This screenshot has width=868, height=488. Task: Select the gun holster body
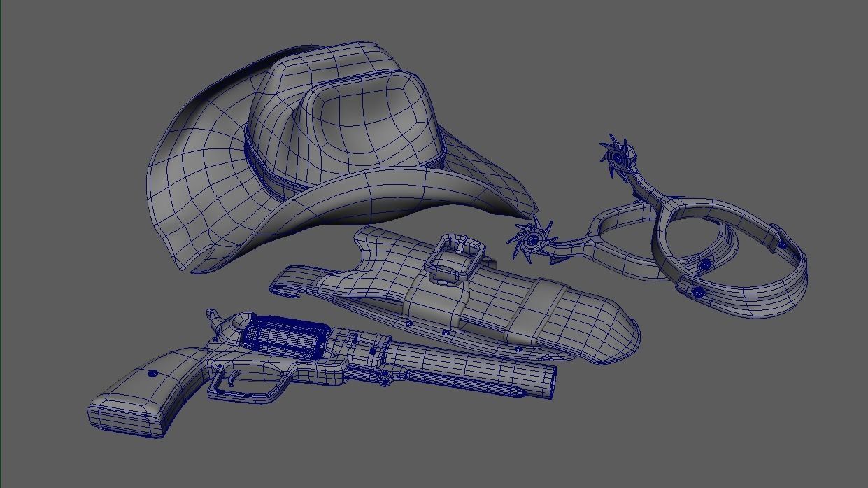455,294
